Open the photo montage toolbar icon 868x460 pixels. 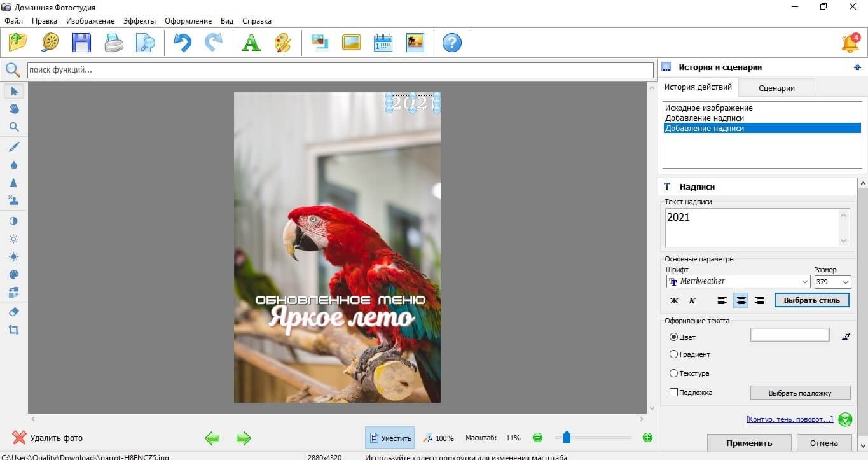320,43
